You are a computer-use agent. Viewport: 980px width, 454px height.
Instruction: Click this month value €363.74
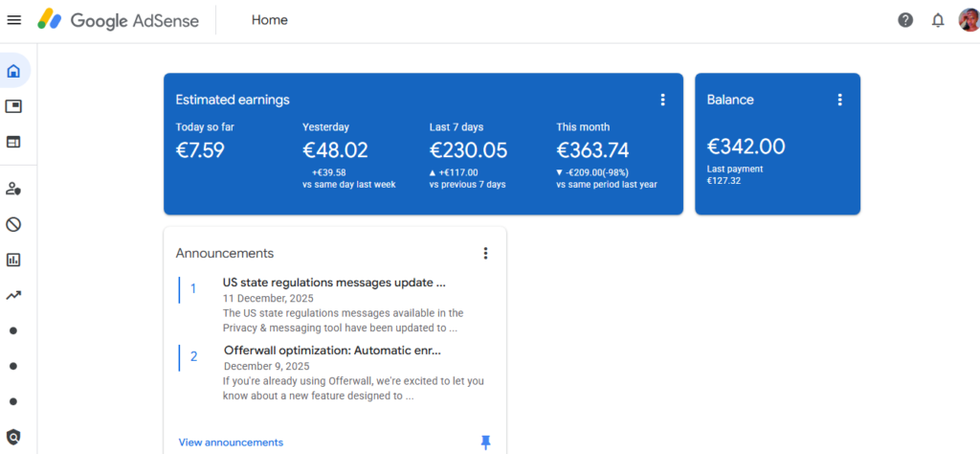point(592,150)
